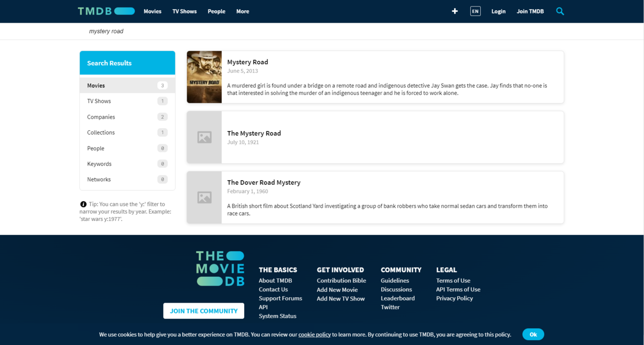Screen dimensions: 644x345
Task: Click the teal gradient bar in the TMDB logo
Action: pyautogui.click(x=124, y=10)
